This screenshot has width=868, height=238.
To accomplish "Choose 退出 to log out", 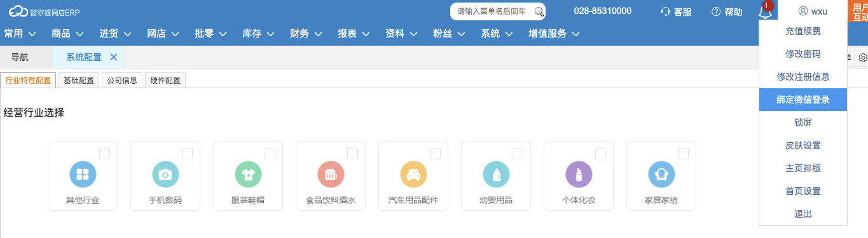I will pos(803,214).
